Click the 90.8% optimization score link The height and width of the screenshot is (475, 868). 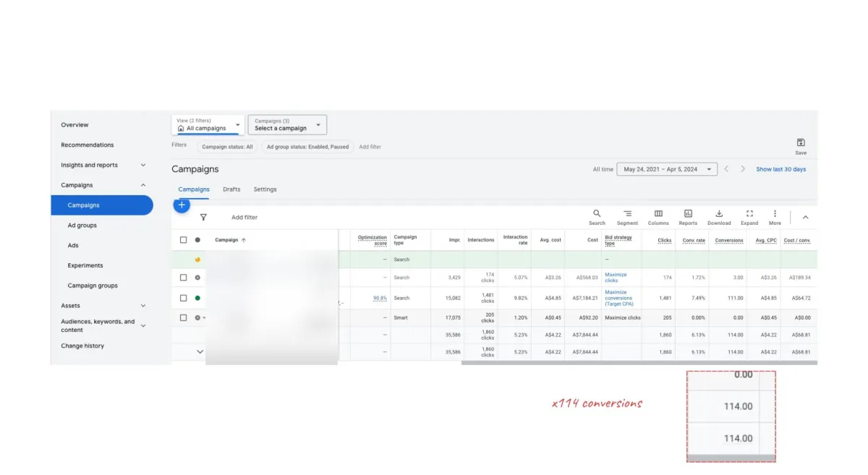(x=380, y=298)
